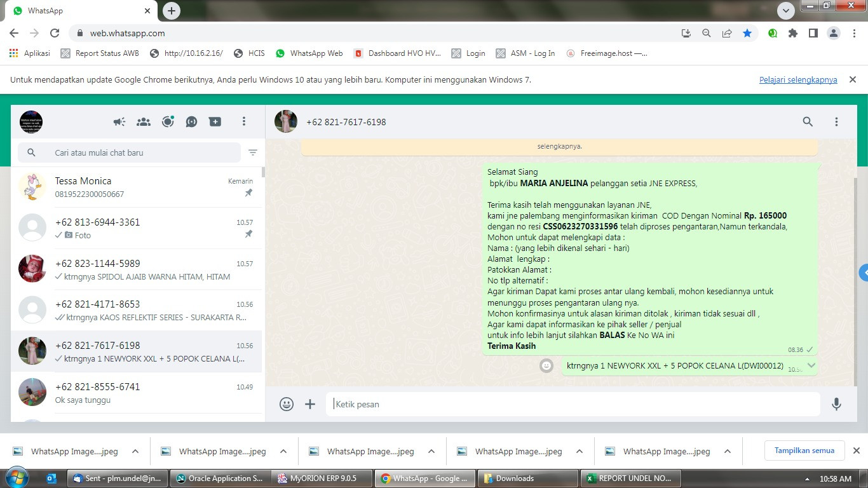The image size is (868, 488).
Task: Open ASM - Log In bookmark
Action: pyautogui.click(x=526, y=53)
